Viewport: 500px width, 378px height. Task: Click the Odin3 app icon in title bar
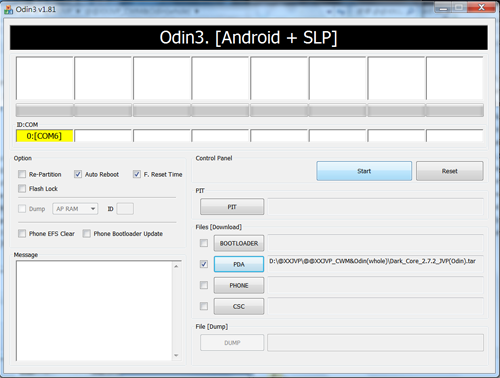tap(8, 10)
